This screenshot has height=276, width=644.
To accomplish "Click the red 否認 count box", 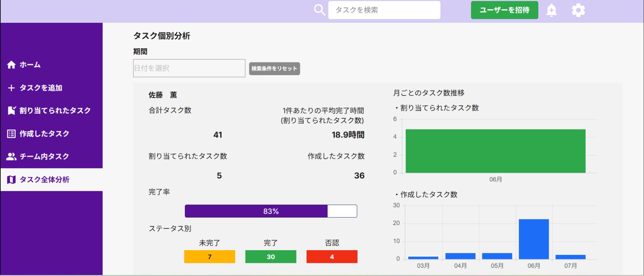I will pyautogui.click(x=332, y=257).
